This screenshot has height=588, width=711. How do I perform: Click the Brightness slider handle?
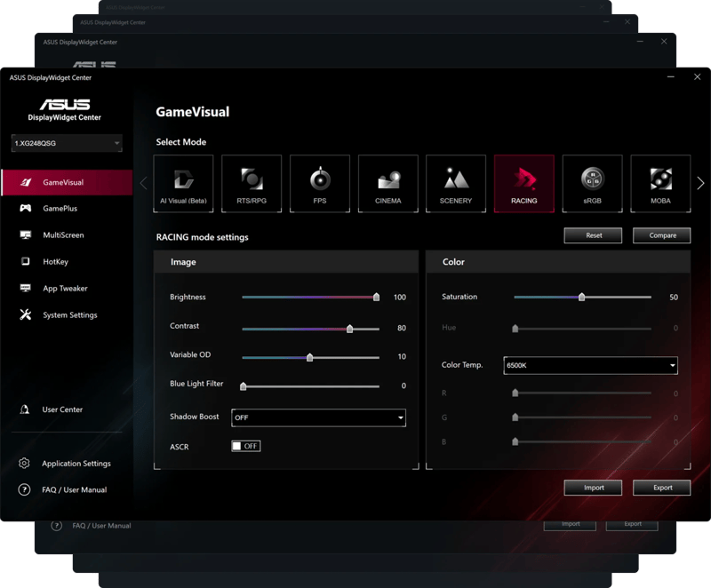click(x=376, y=298)
